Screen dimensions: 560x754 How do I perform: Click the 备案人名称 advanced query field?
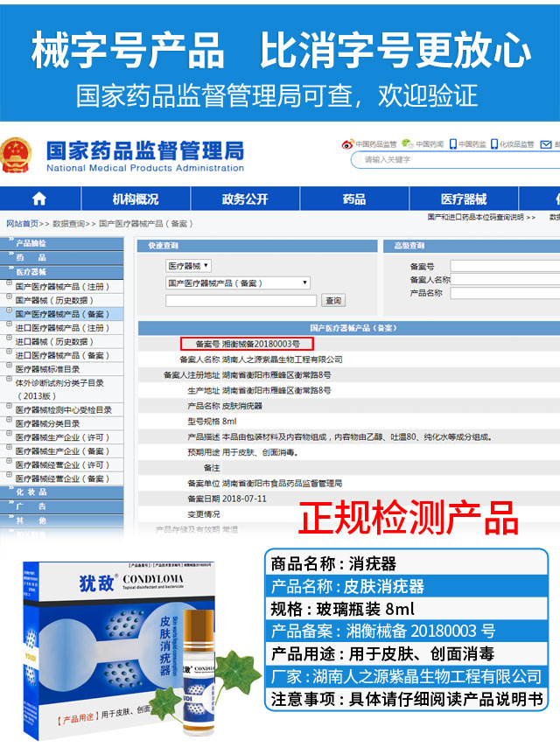pos(505,279)
